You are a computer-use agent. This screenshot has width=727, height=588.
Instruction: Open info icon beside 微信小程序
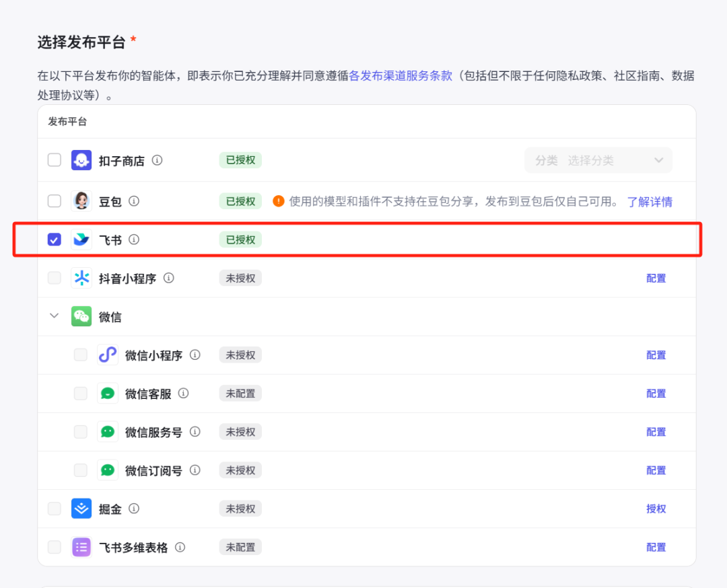[x=195, y=355]
